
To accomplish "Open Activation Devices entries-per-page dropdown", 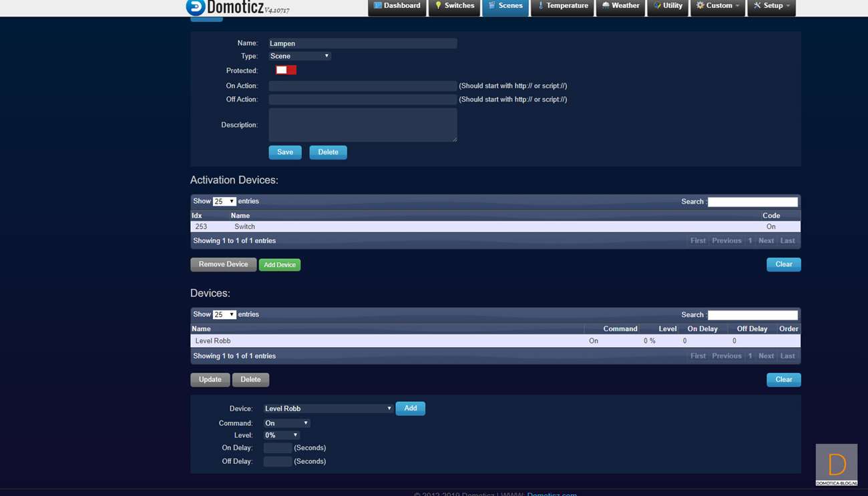I will coord(224,202).
